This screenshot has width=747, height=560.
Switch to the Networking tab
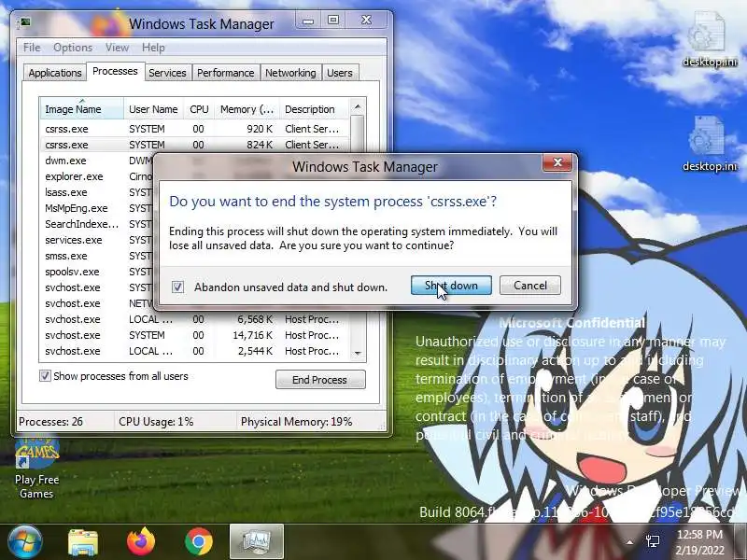coord(290,73)
